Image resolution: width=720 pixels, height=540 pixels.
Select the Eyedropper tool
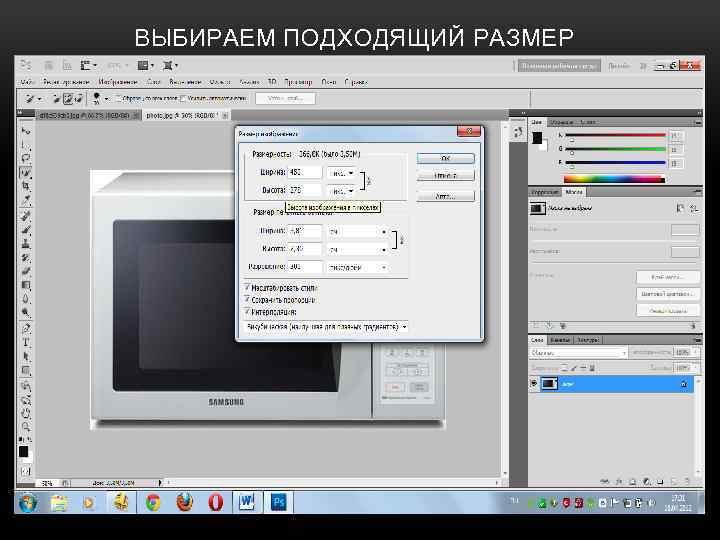(x=26, y=200)
